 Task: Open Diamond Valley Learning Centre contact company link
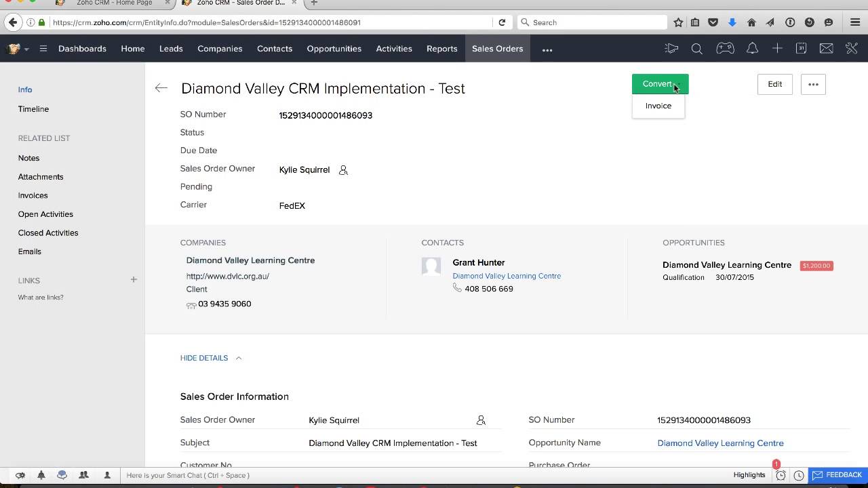click(x=507, y=276)
